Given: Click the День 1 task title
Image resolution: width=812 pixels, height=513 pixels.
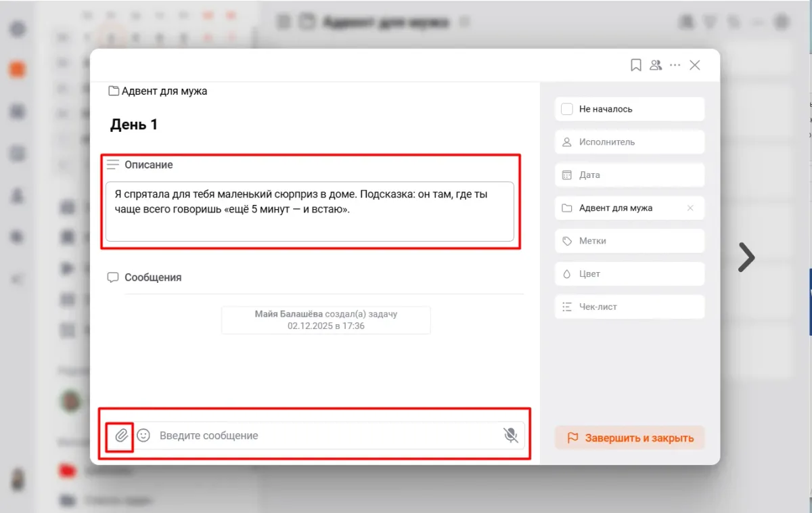Looking at the screenshot, I should coord(134,125).
